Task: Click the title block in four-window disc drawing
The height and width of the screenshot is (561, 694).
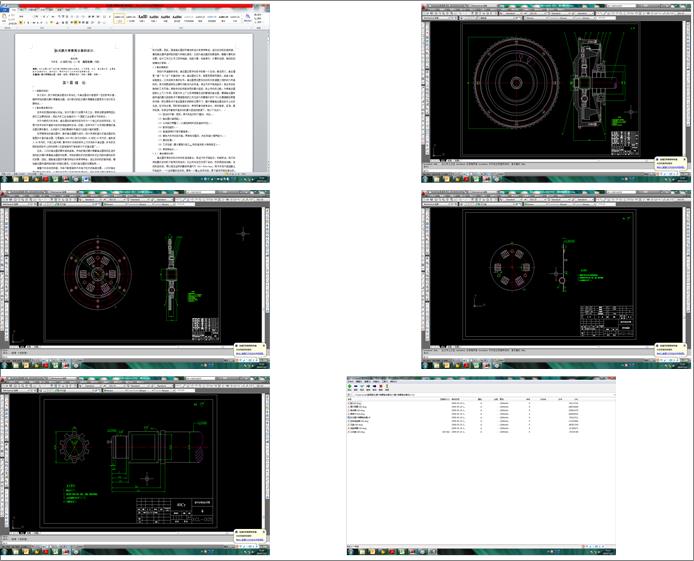Action: (x=606, y=321)
